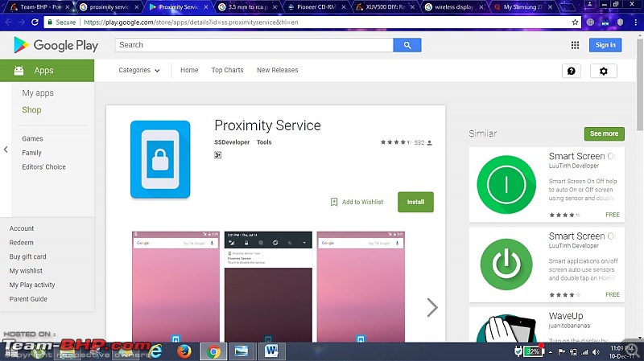This screenshot has height=361, width=644.
Task: Click the Install button
Action: pos(415,202)
